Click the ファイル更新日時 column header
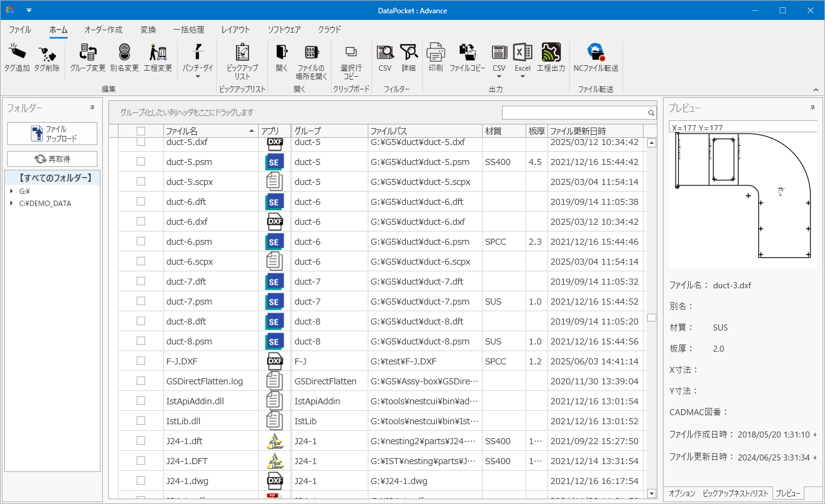 coord(595,131)
